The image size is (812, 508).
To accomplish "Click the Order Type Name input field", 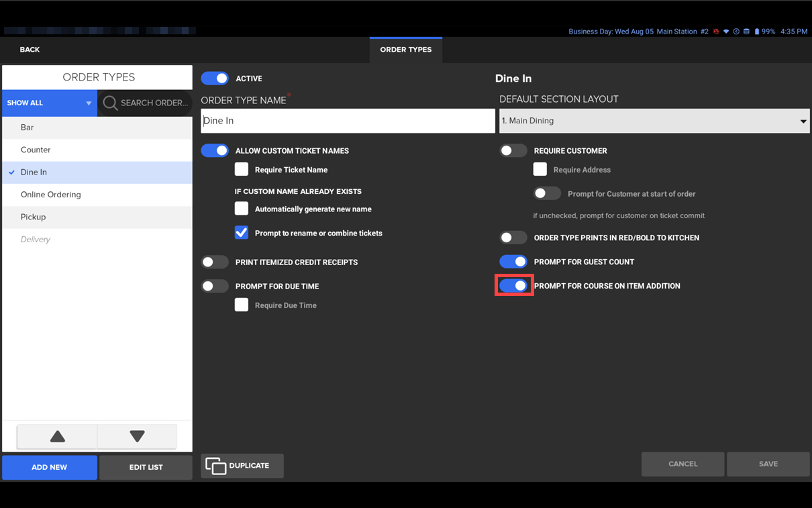I will (348, 121).
